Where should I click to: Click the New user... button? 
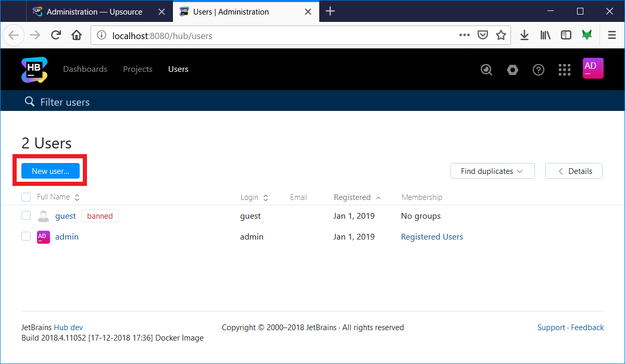tap(49, 170)
